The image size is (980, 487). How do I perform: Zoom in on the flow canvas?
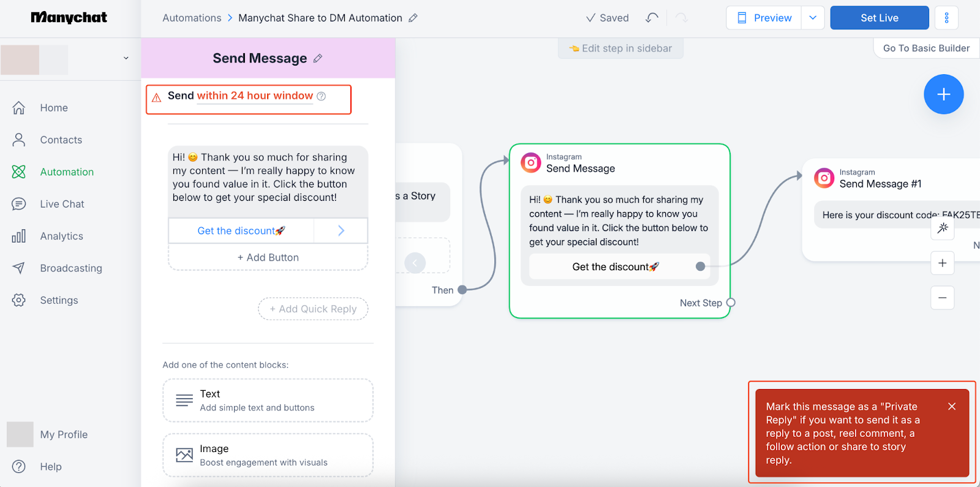coord(943,263)
